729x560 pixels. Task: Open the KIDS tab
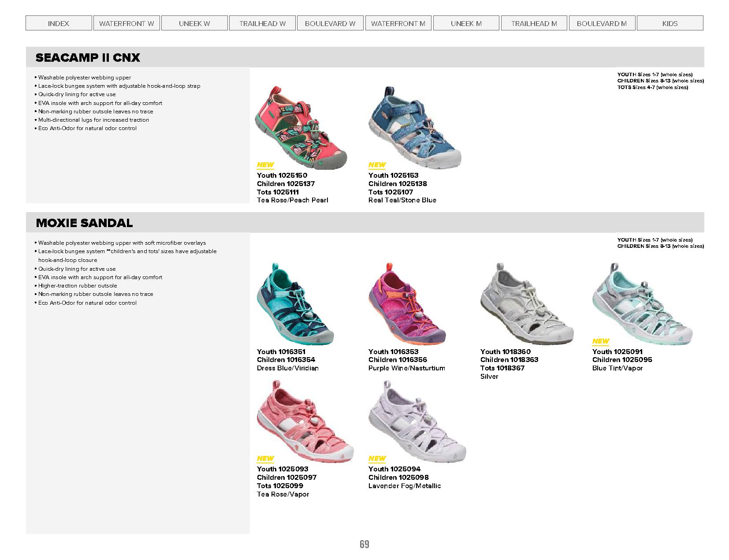click(x=670, y=23)
